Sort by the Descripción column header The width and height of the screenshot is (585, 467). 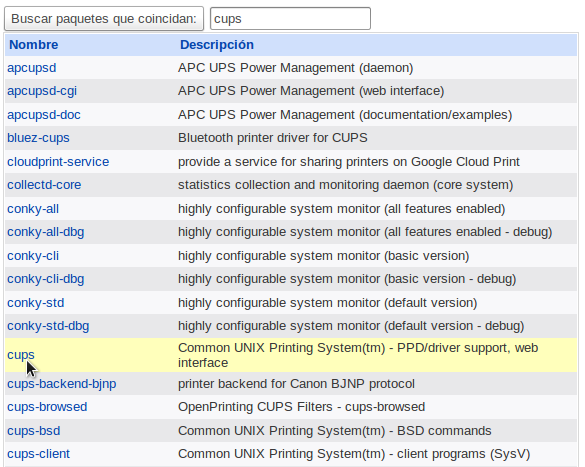(217, 45)
